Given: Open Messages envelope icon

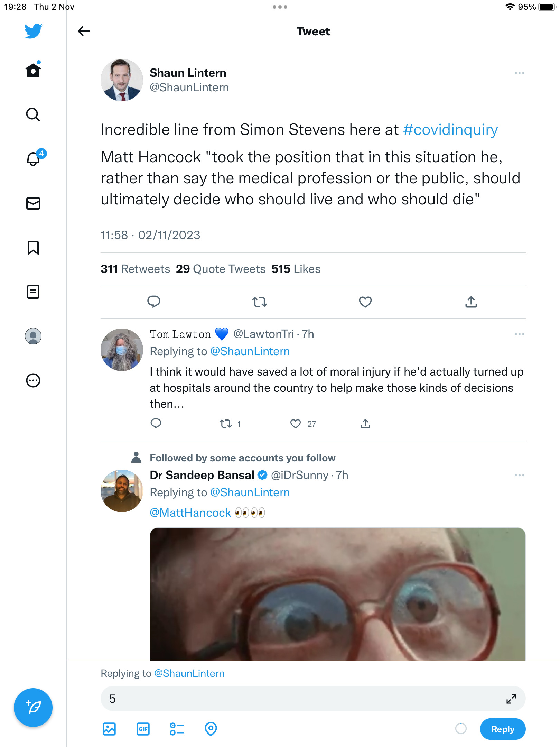Looking at the screenshot, I should click(33, 203).
